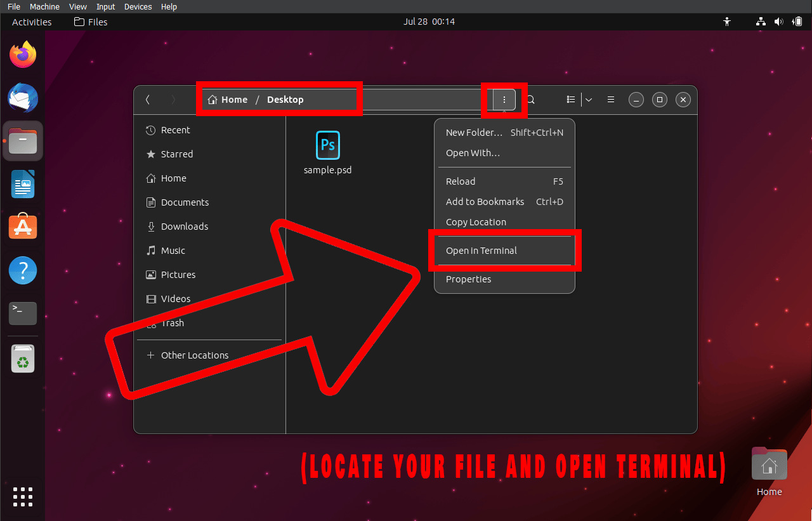Screen dimensions: 812x521
Task: Open the Terminal app from the dock
Action: pos(22,313)
